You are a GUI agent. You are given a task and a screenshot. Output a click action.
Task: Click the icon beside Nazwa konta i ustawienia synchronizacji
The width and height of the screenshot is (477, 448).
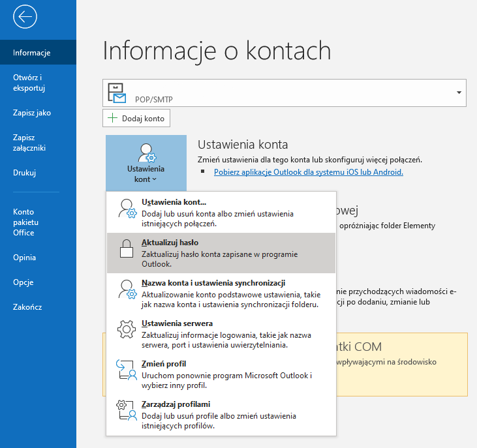pyautogui.click(x=127, y=290)
